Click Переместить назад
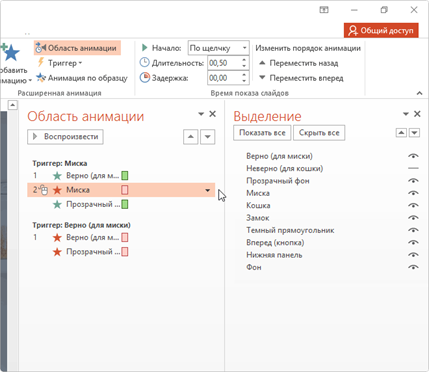Image resolution: width=429 pixels, height=372 pixels. tap(299, 63)
